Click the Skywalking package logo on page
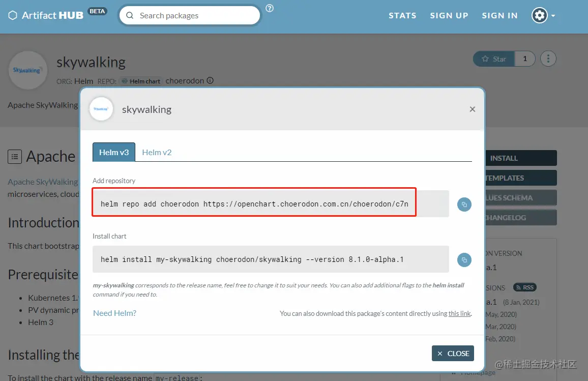Image resolution: width=588 pixels, height=381 pixels. 27,70
